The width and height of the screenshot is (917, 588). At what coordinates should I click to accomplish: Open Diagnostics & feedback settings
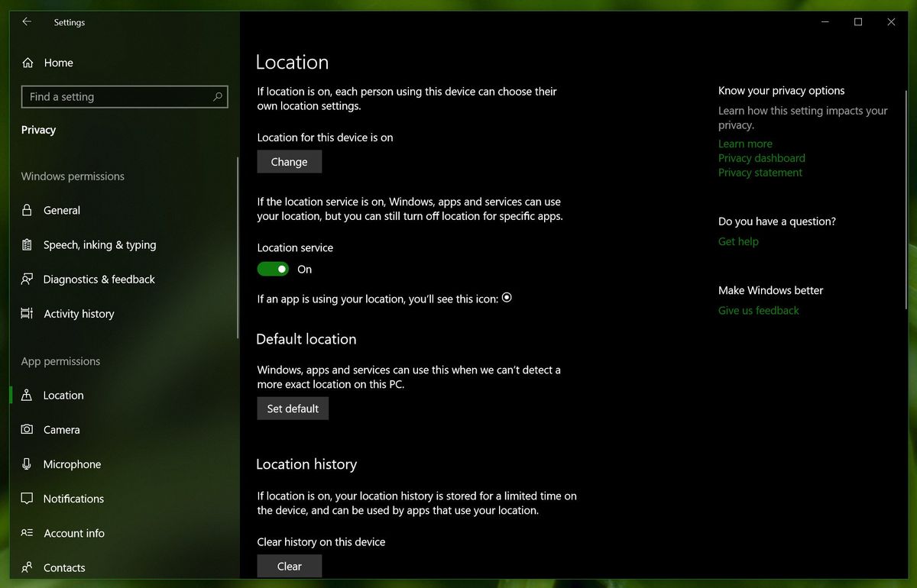(x=27, y=279)
